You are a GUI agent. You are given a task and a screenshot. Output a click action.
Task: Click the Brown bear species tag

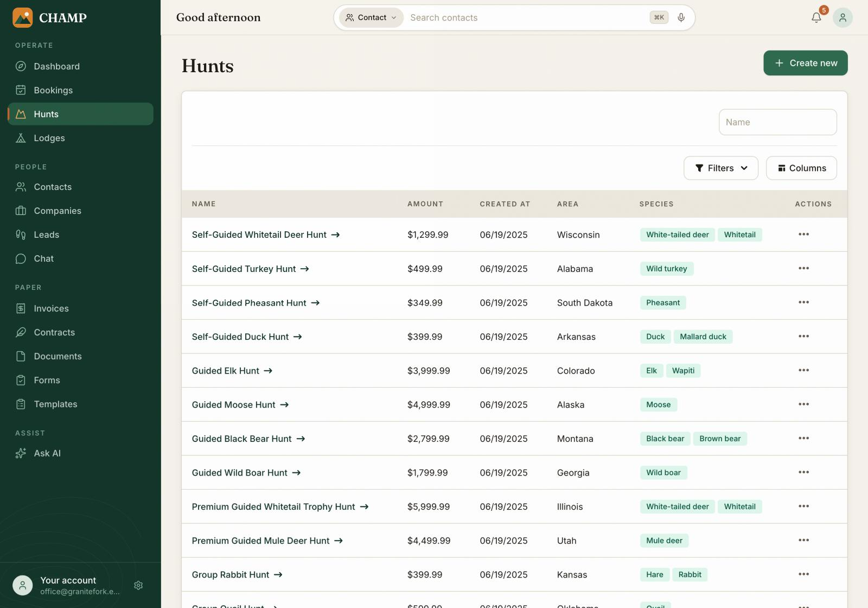tap(720, 439)
